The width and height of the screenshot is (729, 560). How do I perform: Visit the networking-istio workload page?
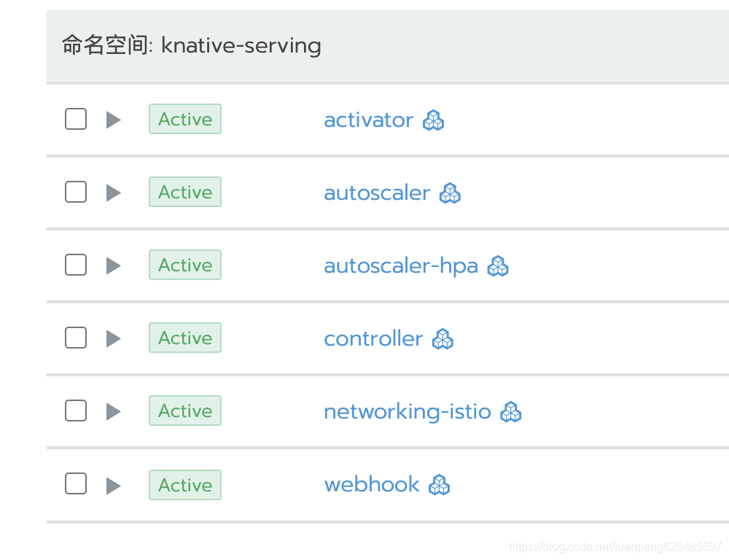(408, 412)
